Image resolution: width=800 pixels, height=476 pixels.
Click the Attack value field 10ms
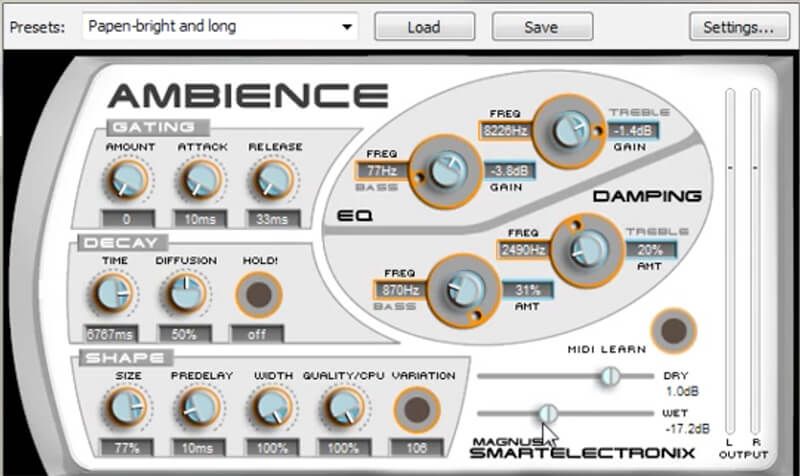pos(199,219)
